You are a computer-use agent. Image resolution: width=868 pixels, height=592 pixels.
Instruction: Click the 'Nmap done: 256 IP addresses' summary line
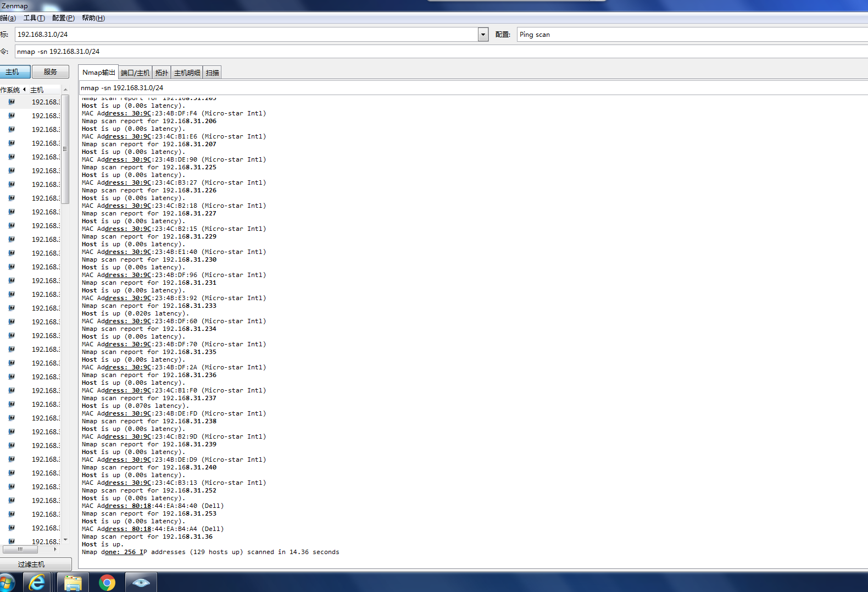tap(210, 552)
